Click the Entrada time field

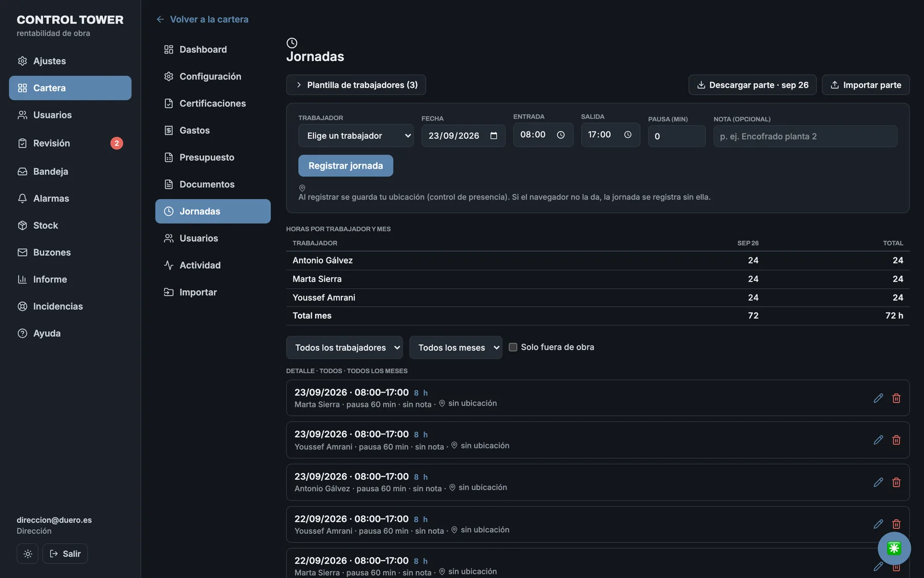(x=543, y=135)
